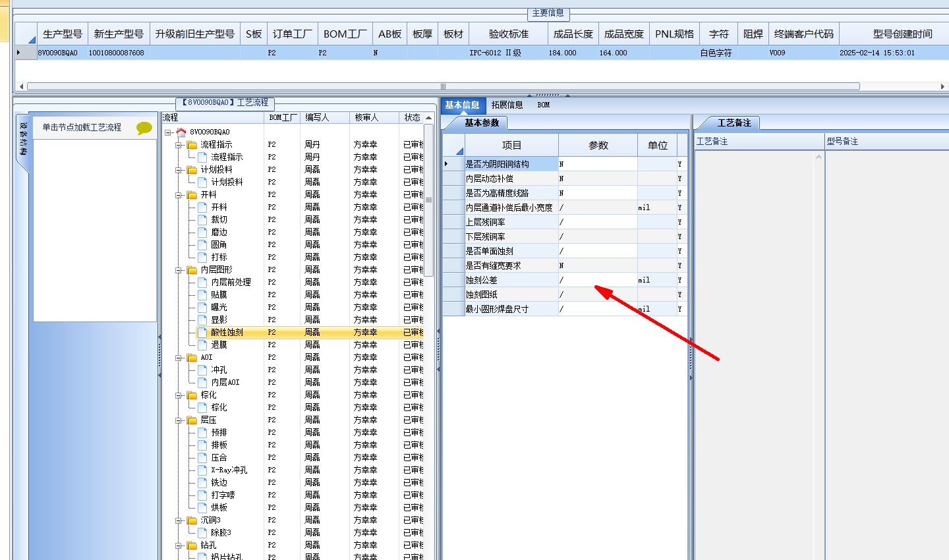Click the page icon beside X-Ray冲孔
The image size is (949, 560).
coord(203,470)
